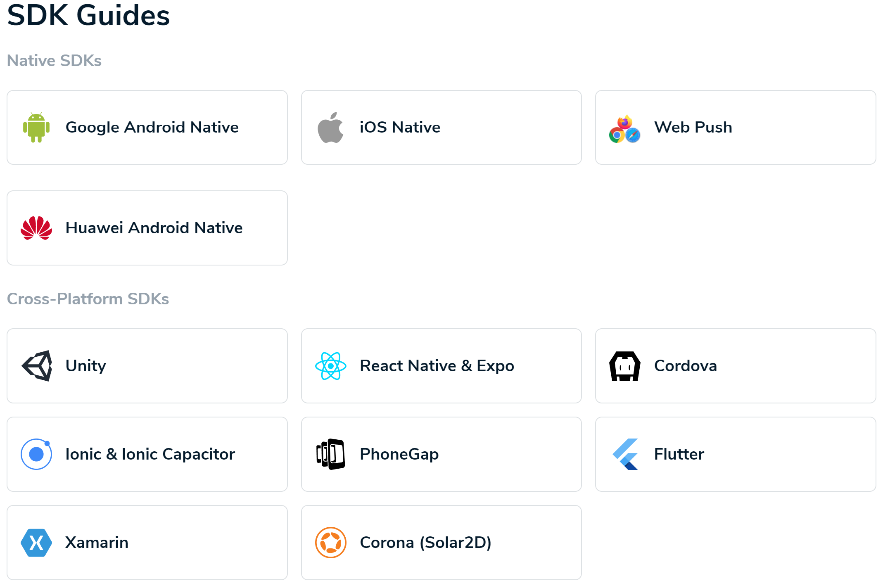Viewport: 883px width, 588px height.
Task: Click the Unity logo icon
Action: tap(37, 366)
